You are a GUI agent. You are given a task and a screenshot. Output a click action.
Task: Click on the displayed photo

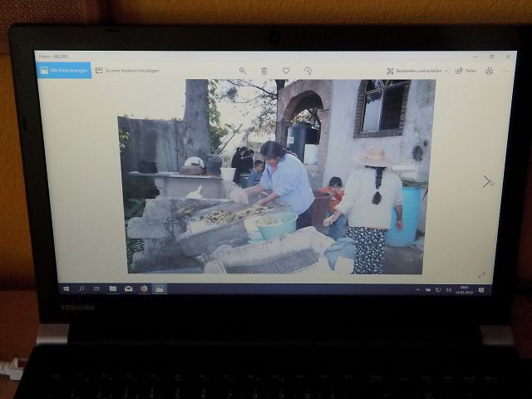pyautogui.click(x=274, y=176)
